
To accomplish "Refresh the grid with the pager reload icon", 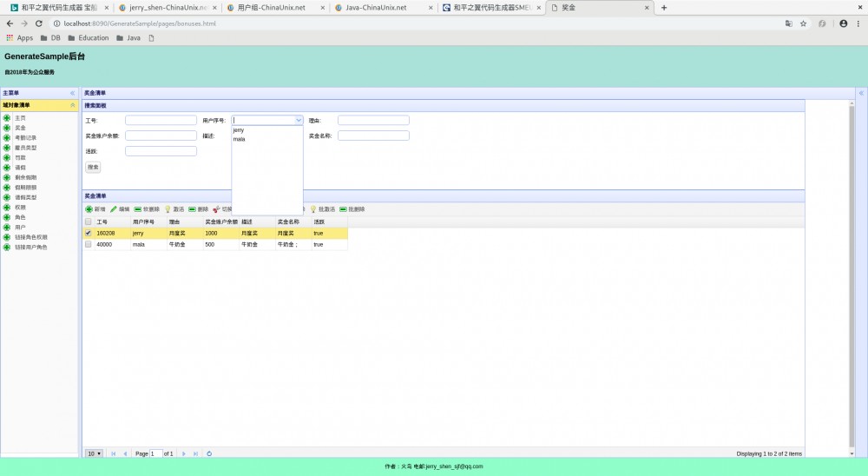I will [209, 453].
